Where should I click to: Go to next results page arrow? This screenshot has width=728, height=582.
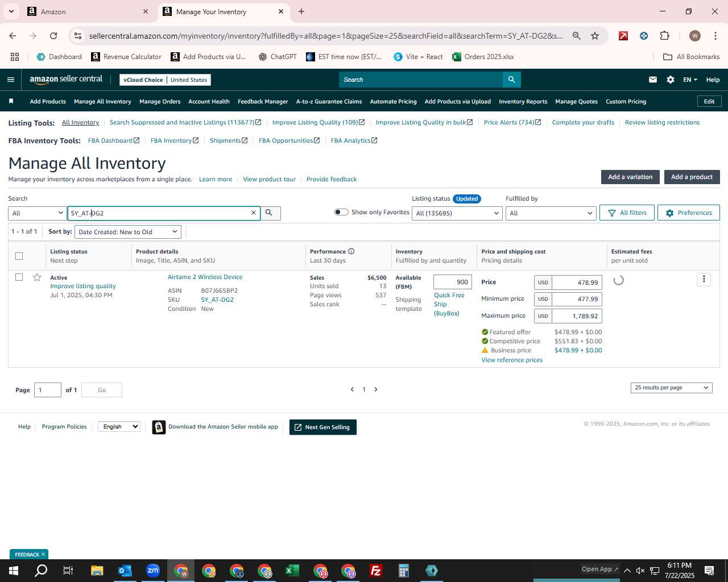376,389
